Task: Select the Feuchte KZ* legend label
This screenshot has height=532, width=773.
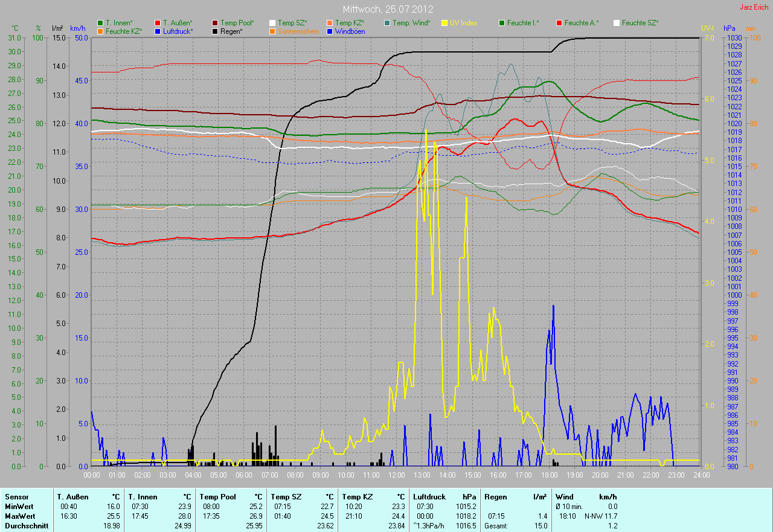Action: 123,31
